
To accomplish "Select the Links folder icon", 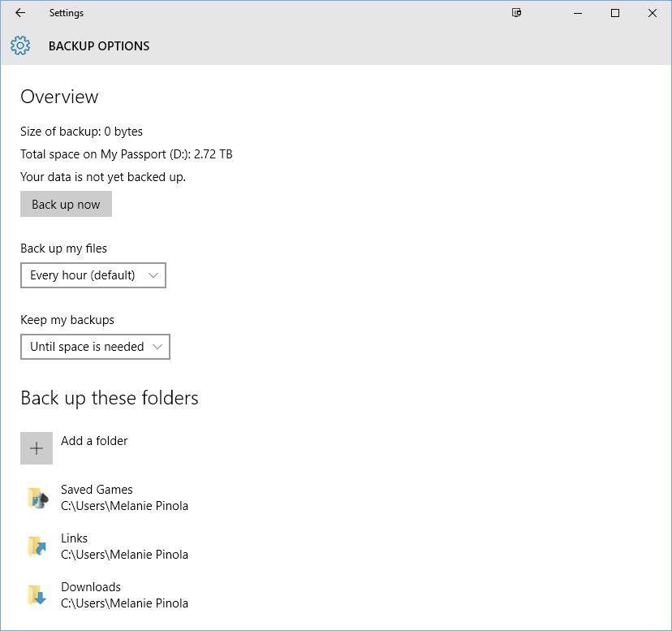I will pyautogui.click(x=37, y=547).
